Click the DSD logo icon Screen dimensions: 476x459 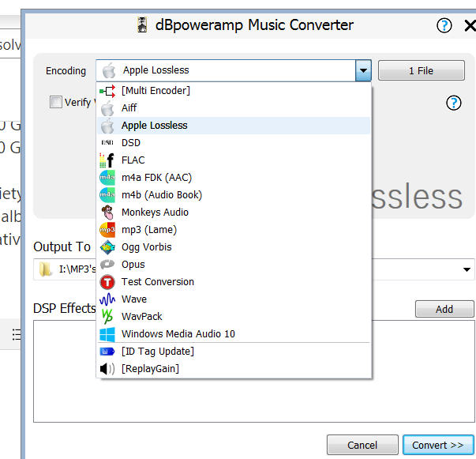pyautogui.click(x=107, y=143)
